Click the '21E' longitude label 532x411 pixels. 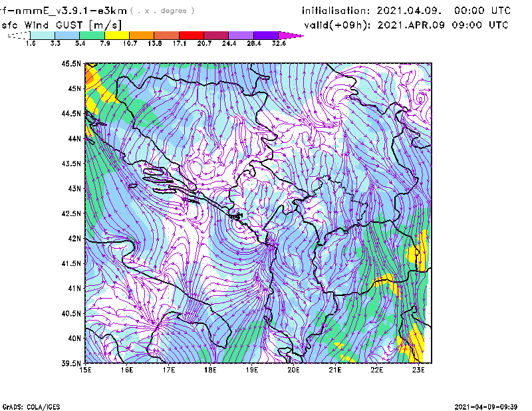coord(335,370)
